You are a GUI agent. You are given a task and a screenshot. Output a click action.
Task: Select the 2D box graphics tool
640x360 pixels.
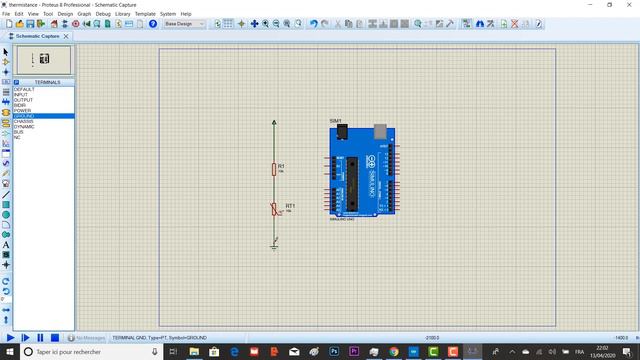click(x=6, y=204)
